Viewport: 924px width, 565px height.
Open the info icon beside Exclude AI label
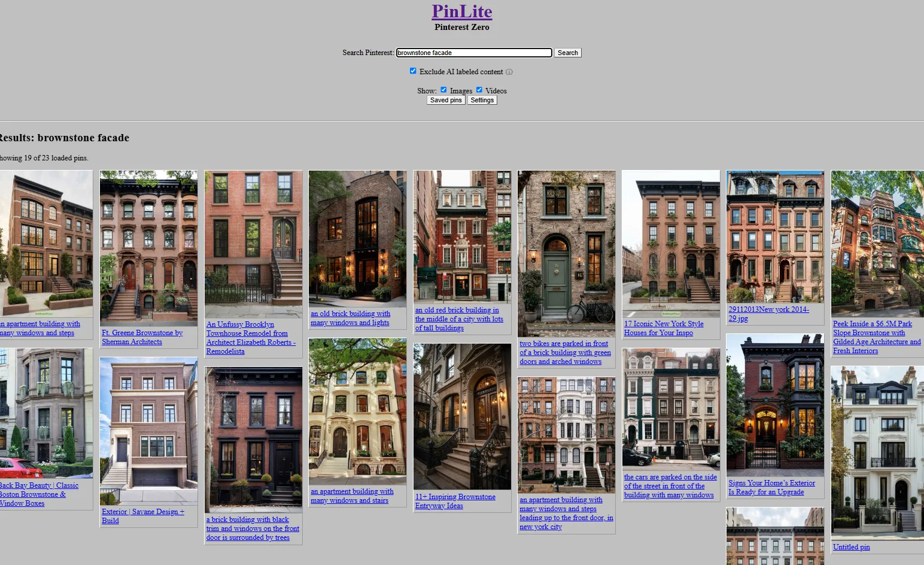tap(509, 72)
